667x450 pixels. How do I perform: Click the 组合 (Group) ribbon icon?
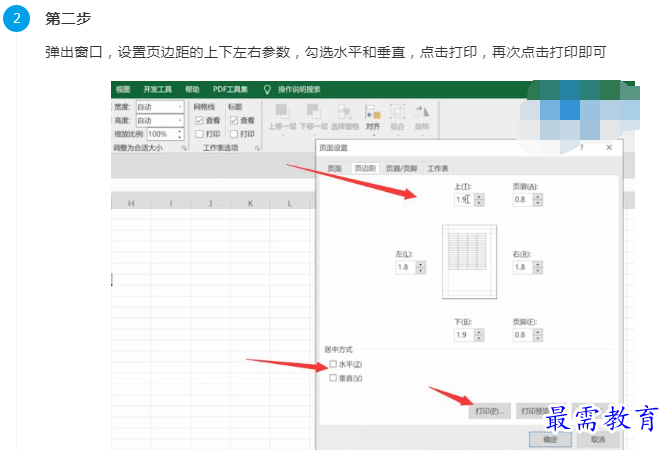click(397, 111)
